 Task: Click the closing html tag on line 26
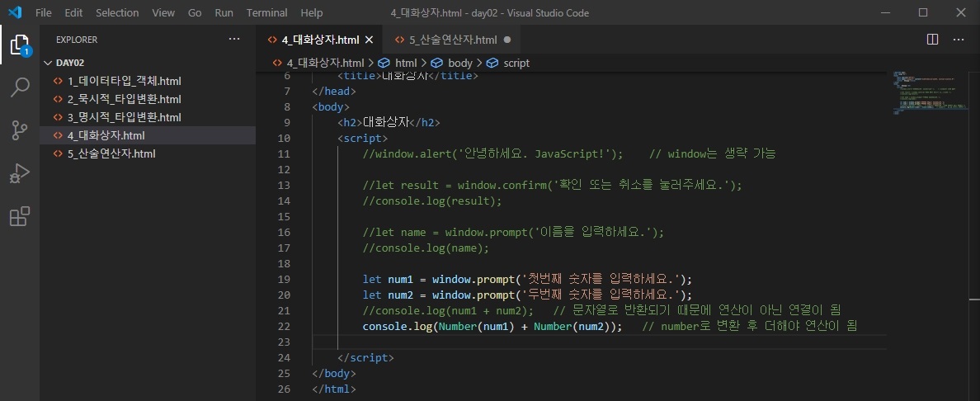coord(334,389)
